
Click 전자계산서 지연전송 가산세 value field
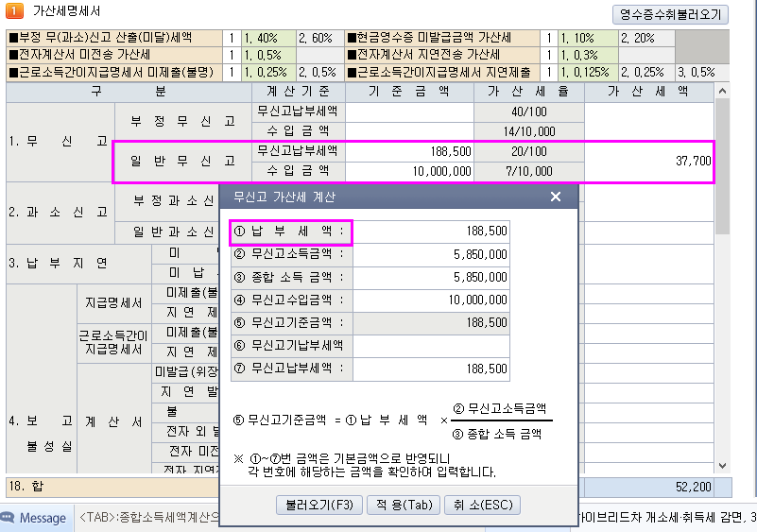549,55
